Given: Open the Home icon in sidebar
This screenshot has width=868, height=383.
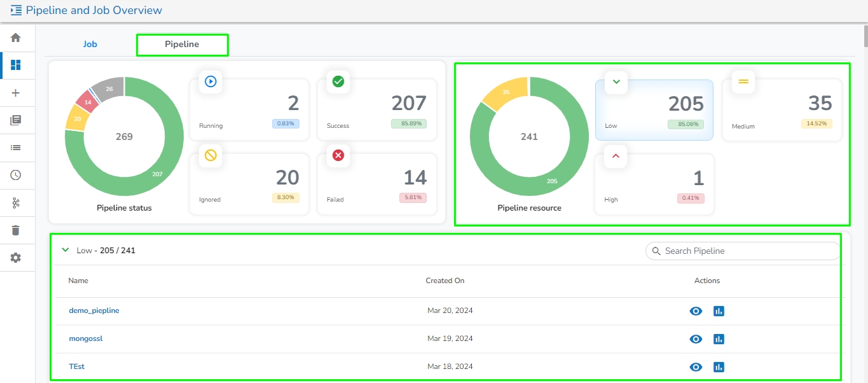Looking at the screenshot, I should (16, 38).
